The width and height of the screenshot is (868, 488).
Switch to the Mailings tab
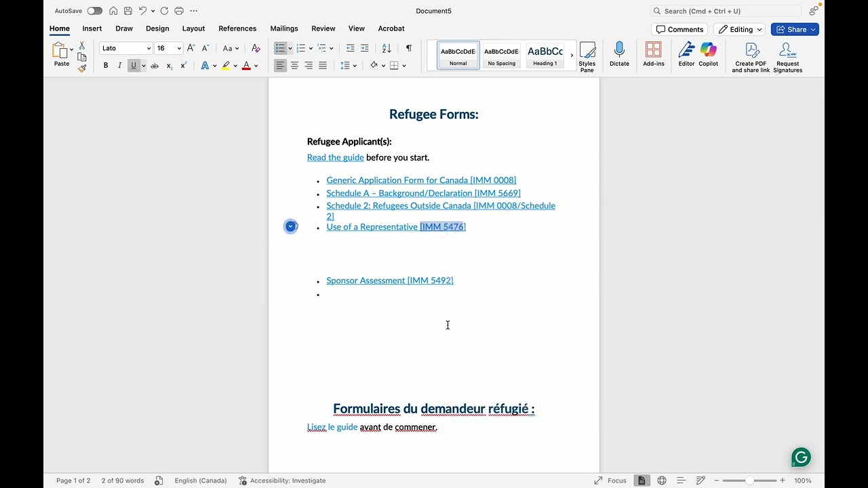click(284, 28)
